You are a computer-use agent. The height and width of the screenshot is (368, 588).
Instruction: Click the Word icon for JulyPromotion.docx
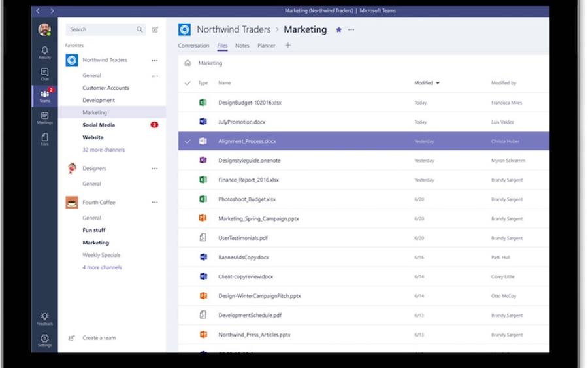pyautogui.click(x=203, y=122)
